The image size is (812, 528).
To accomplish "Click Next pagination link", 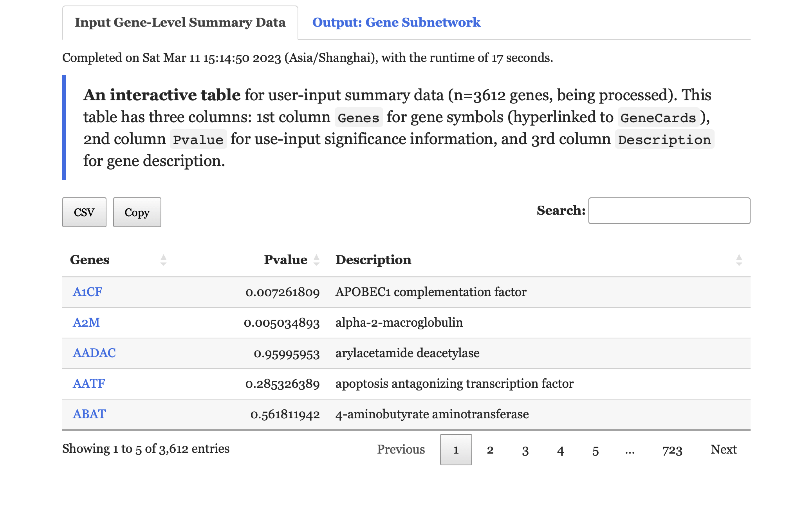I will coord(723,449).
